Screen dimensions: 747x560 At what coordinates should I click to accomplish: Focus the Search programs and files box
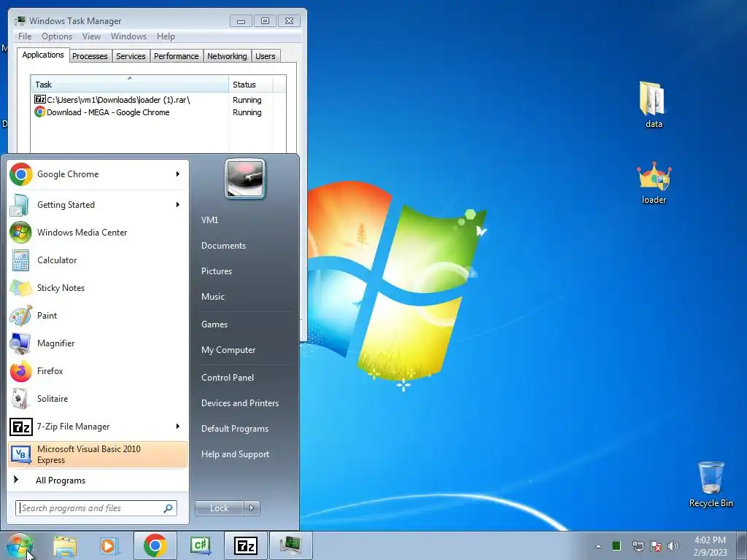tap(96, 508)
